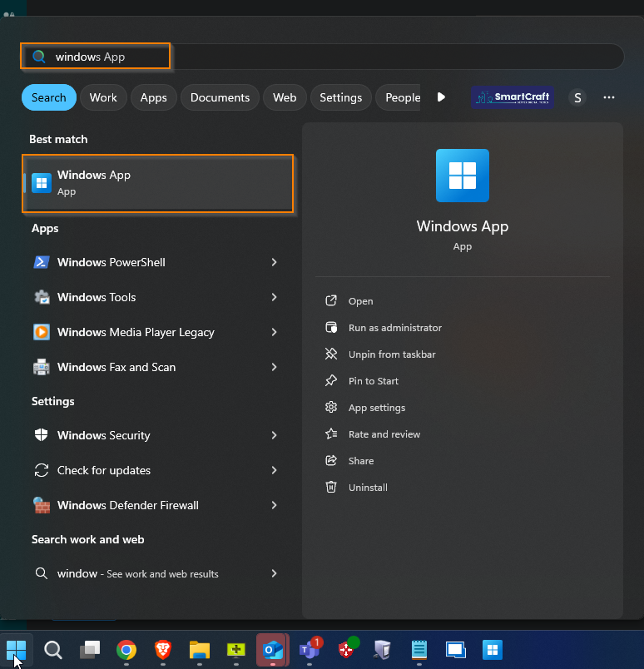Expand the 'window' web search chevron
644x669 pixels.
click(x=274, y=573)
